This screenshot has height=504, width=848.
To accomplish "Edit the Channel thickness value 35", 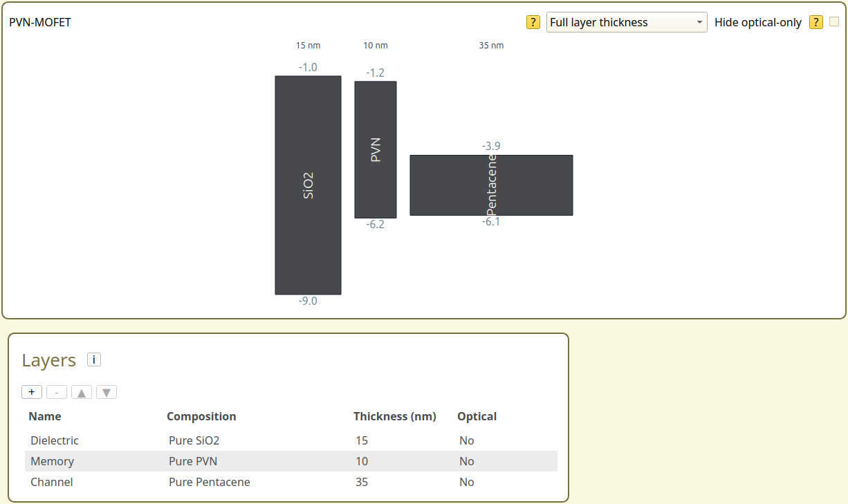I will (362, 482).
